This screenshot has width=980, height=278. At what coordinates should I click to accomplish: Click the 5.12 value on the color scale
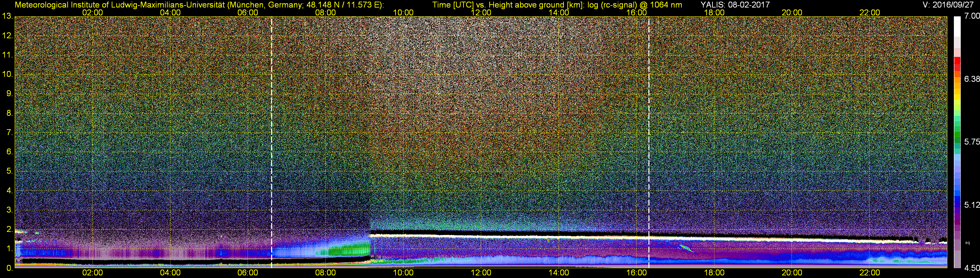click(x=972, y=205)
